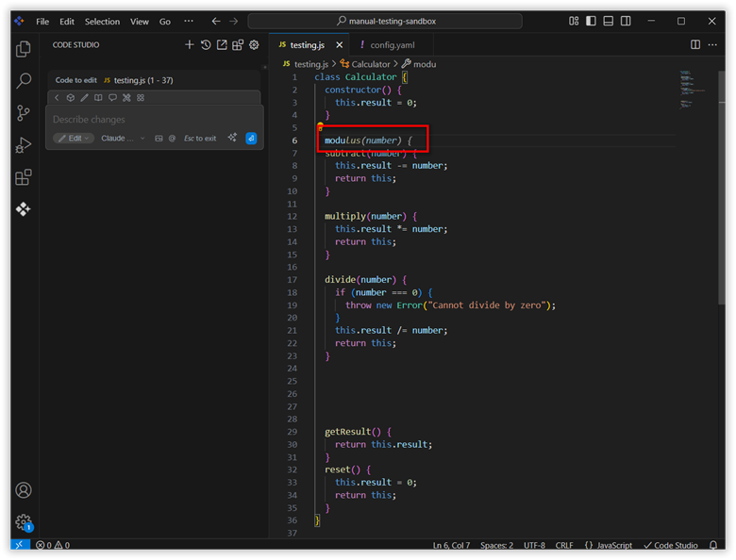Click the Code Studio history icon
736x560 pixels.
pos(206,45)
